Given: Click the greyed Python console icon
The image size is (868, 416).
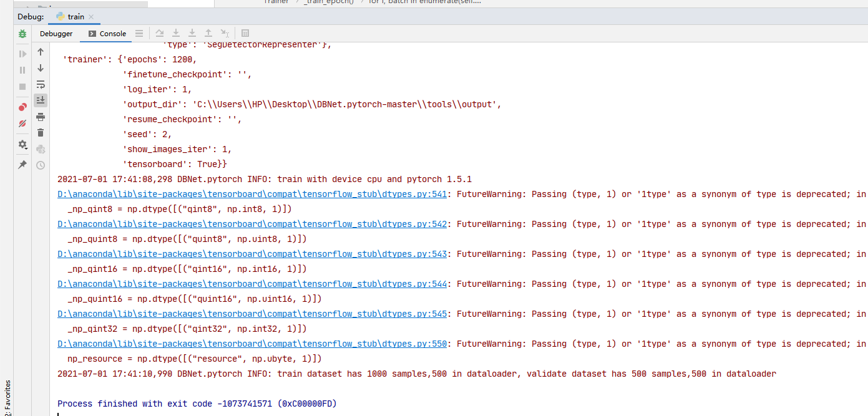Looking at the screenshot, I should point(41,149).
